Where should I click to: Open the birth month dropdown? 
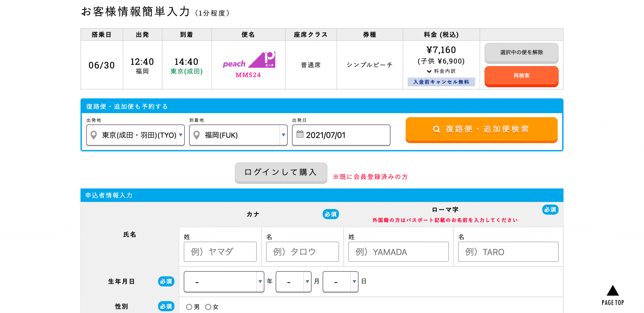pyautogui.click(x=293, y=282)
